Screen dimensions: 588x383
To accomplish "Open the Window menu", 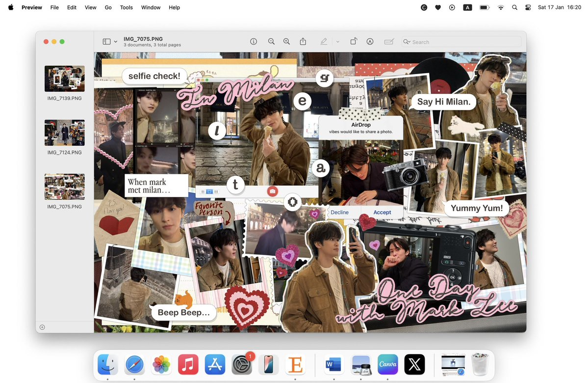I will (x=151, y=7).
